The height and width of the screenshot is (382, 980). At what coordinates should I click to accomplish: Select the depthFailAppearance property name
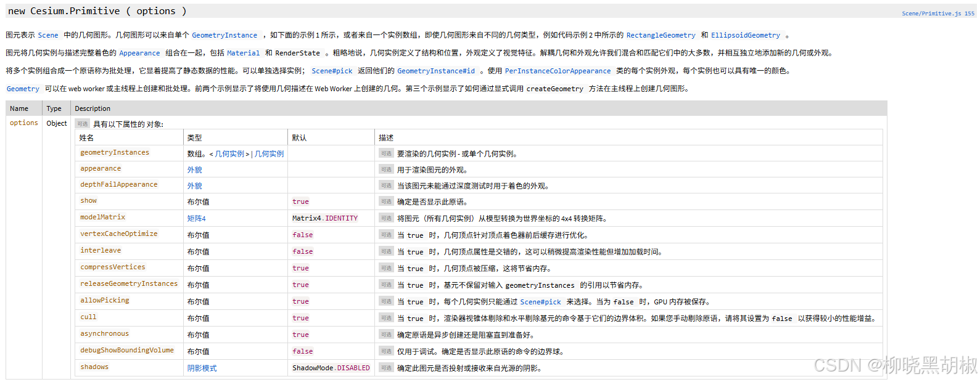tap(119, 184)
